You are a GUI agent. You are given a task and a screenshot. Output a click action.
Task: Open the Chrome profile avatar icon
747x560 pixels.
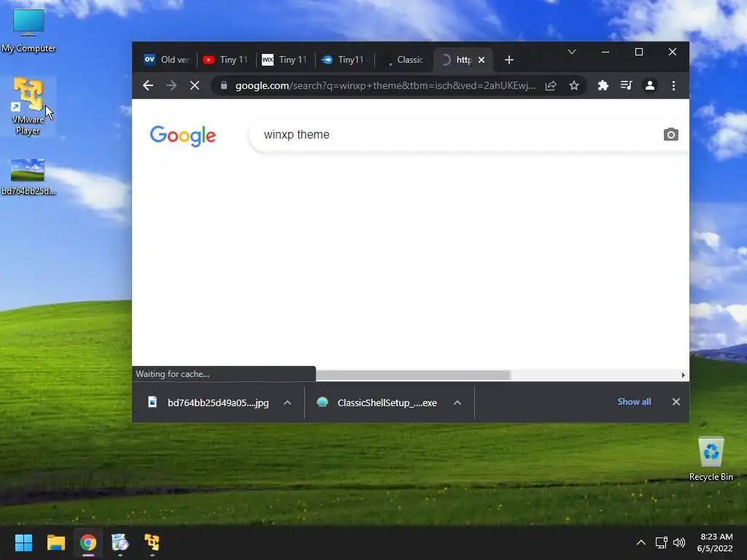(650, 86)
